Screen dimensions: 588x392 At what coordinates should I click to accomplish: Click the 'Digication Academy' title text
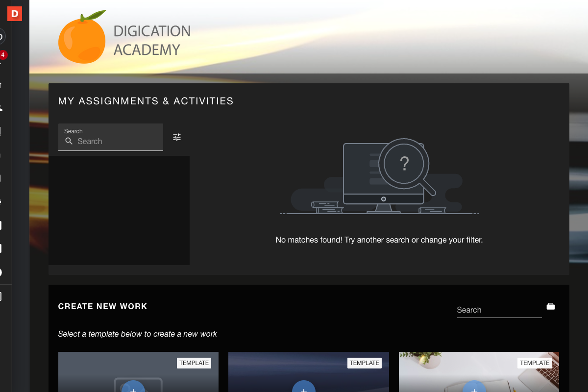coord(152,40)
